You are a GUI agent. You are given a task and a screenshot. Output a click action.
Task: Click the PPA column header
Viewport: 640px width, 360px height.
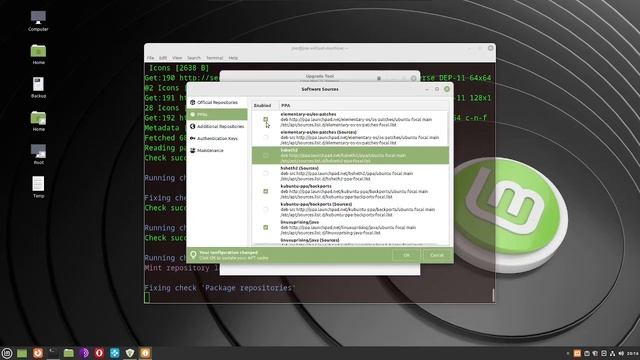[364, 105]
